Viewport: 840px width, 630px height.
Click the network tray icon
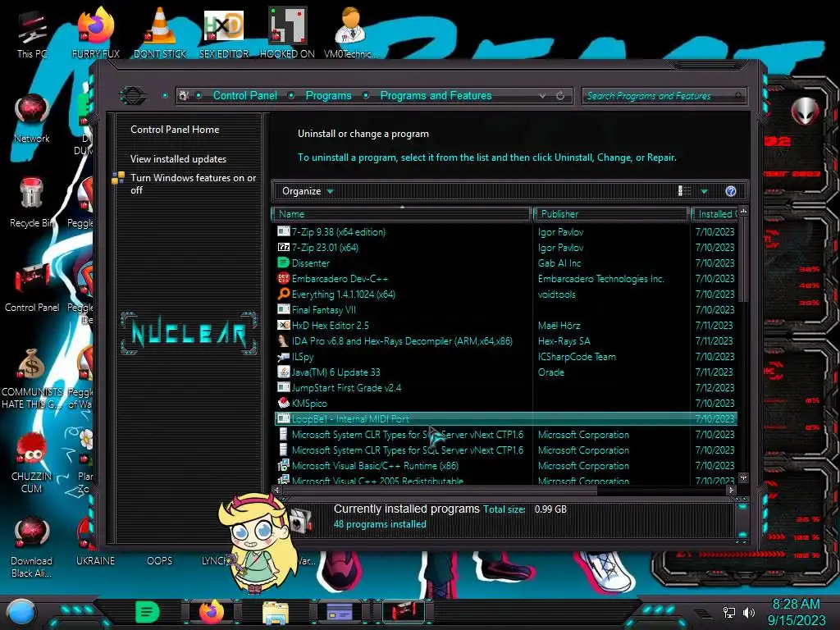point(728,612)
